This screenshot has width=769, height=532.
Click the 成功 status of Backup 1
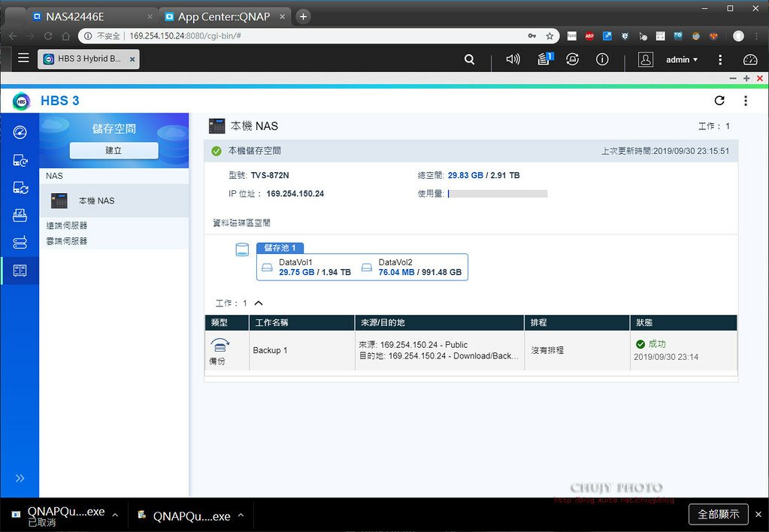[651, 343]
